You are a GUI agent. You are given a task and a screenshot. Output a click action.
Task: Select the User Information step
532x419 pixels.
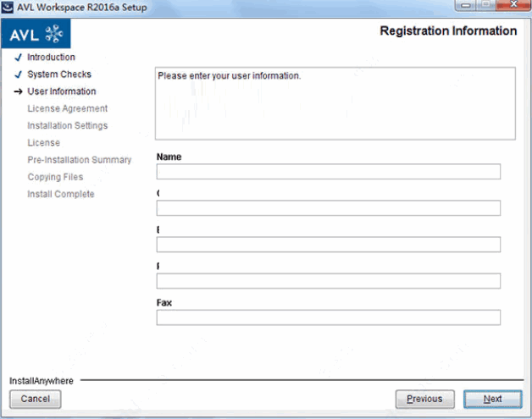pos(61,91)
